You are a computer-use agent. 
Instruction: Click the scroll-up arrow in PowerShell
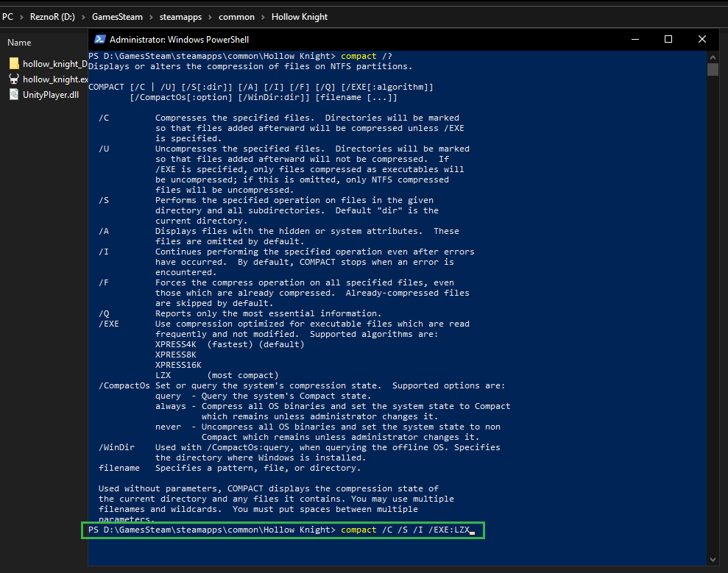tap(713, 57)
